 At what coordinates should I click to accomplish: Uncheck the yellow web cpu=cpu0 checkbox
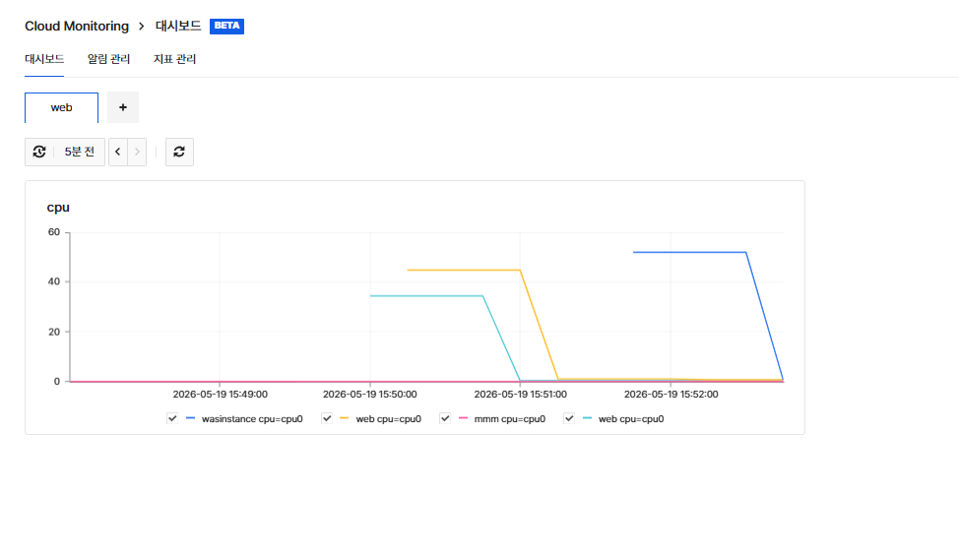point(327,419)
